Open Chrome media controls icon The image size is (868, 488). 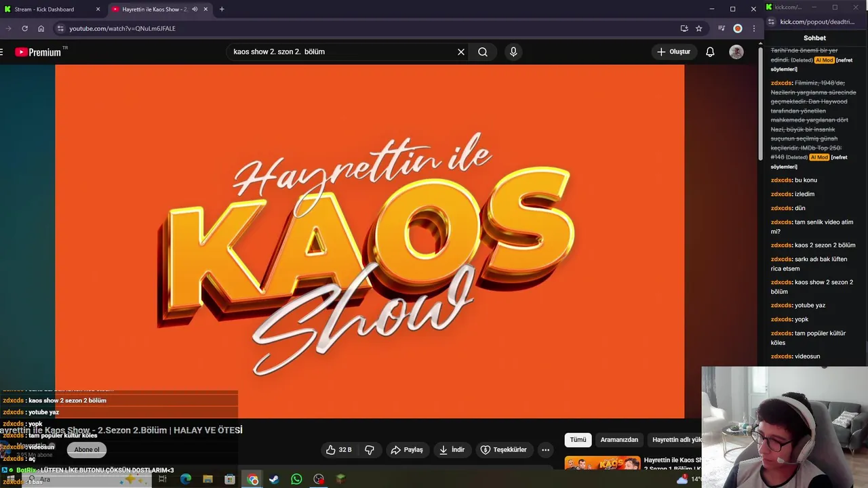click(x=722, y=28)
